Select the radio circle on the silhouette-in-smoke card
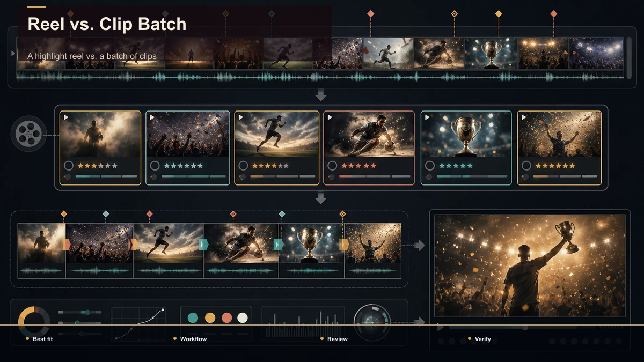This screenshot has height=362, width=644. 69,166
